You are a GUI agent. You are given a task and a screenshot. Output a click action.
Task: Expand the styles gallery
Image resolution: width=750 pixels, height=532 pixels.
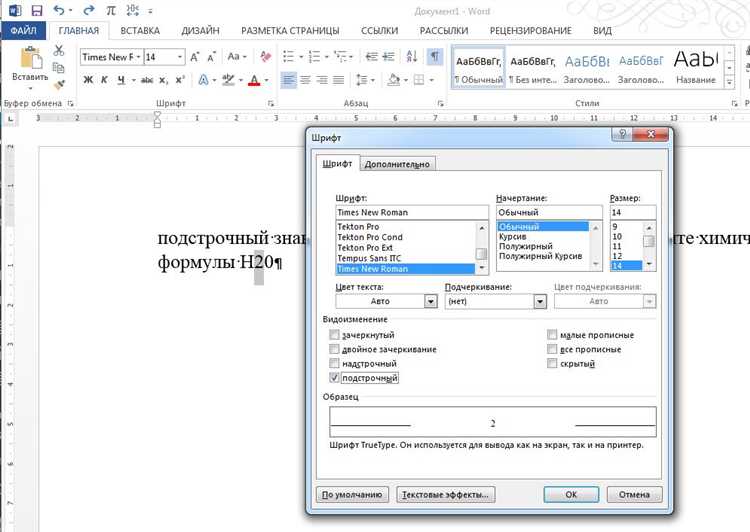click(729, 82)
